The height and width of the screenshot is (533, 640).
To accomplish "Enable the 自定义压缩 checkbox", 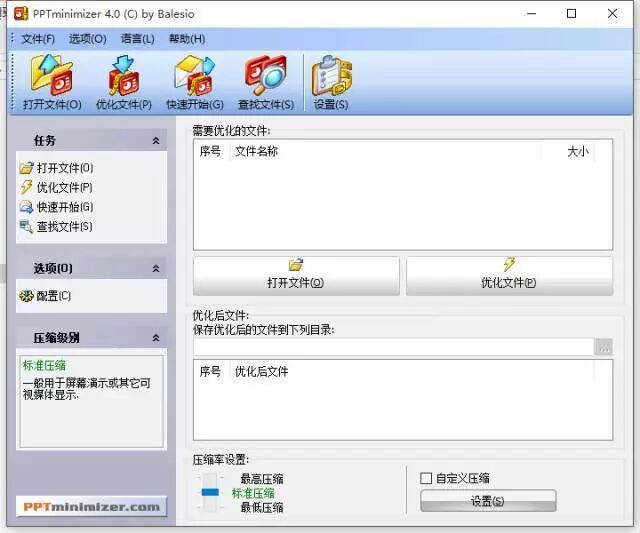I will pyautogui.click(x=426, y=478).
